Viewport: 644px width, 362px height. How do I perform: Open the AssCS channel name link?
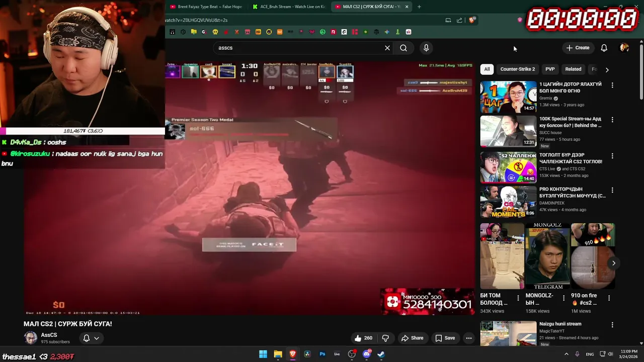(x=49, y=335)
